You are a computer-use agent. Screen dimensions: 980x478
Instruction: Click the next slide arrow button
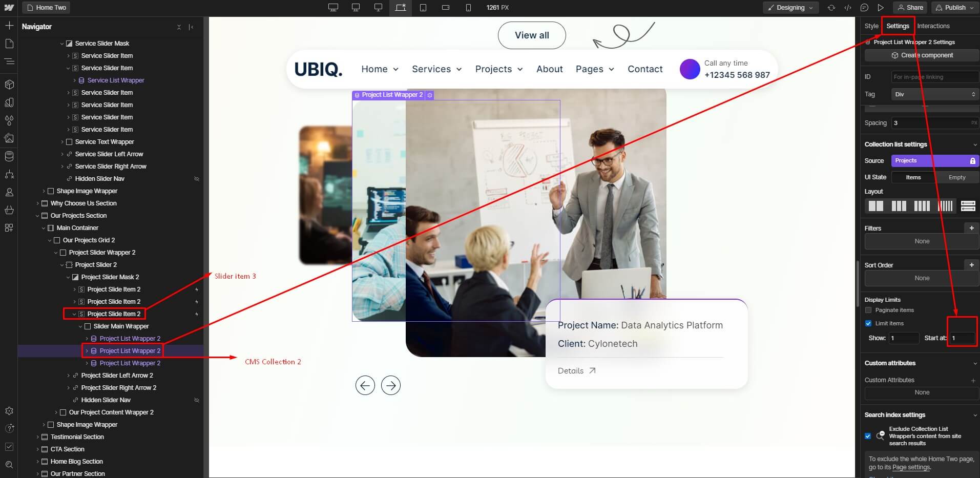[x=391, y=385]
